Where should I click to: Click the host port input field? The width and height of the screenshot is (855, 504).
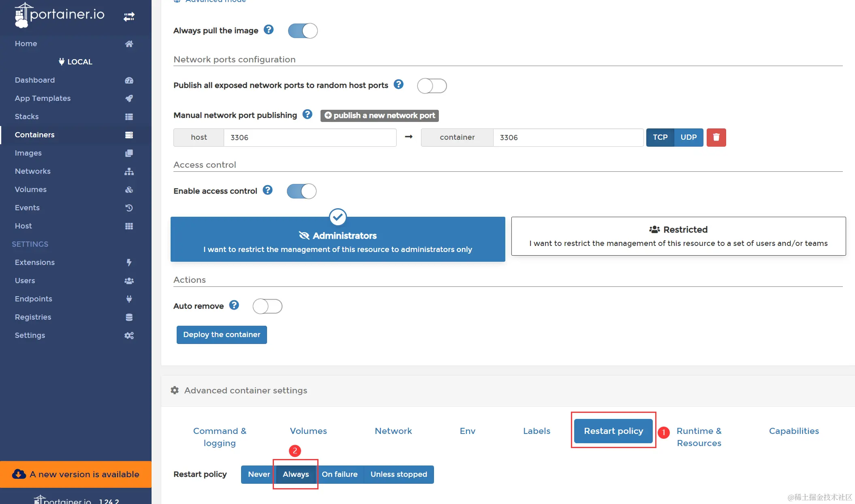[x=310, y=137]
